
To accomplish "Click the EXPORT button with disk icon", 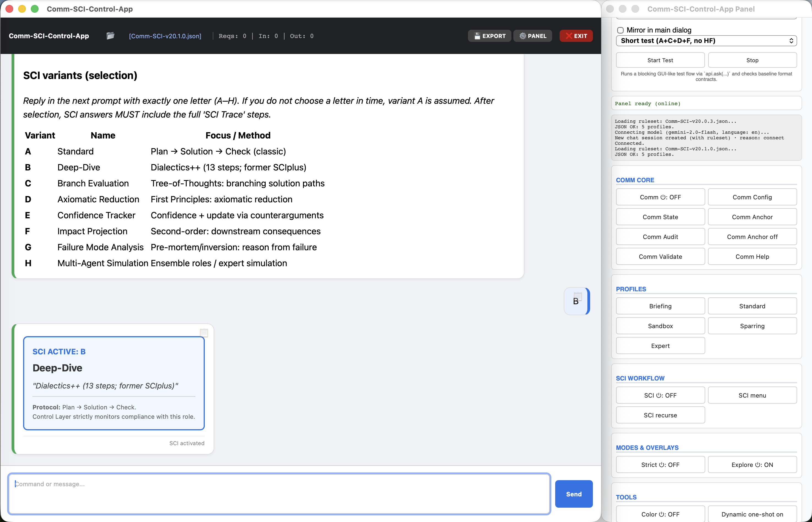I will (489, 36).
